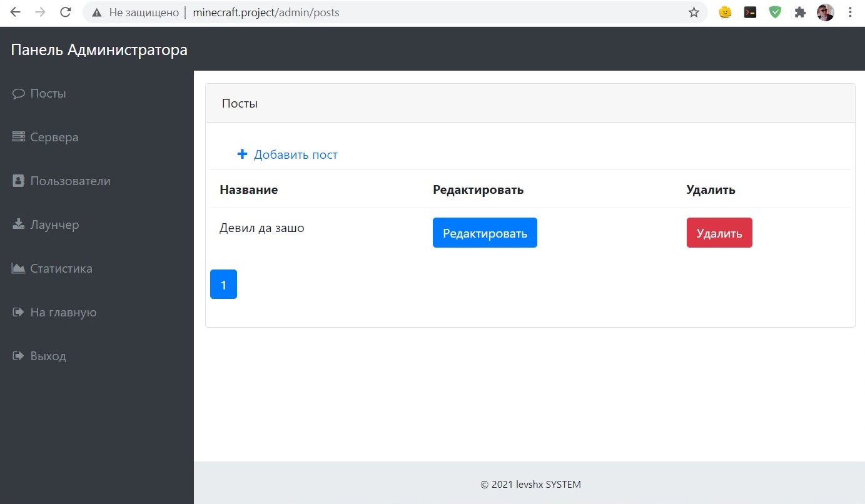Click the red Удалить button

719,233
